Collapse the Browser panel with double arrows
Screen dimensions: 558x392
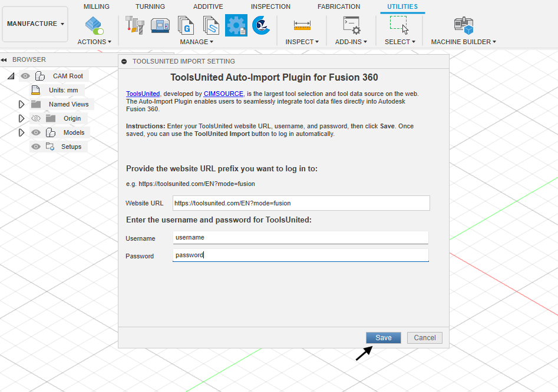pyautogui.click(x=4, y=59)
